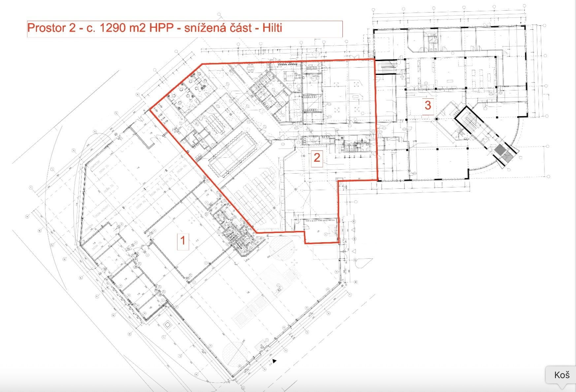The height and width of the screenshot is (392, 576).
Task: Click the small staircase at zone 3's left edge
Action: click(x=385, y=67)
